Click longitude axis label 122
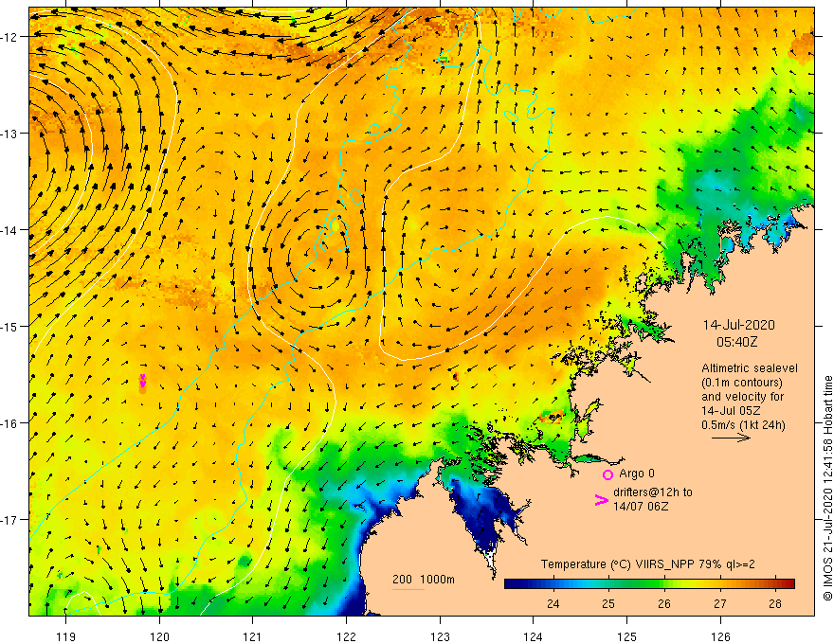834x644 pixels. point(346,636)
